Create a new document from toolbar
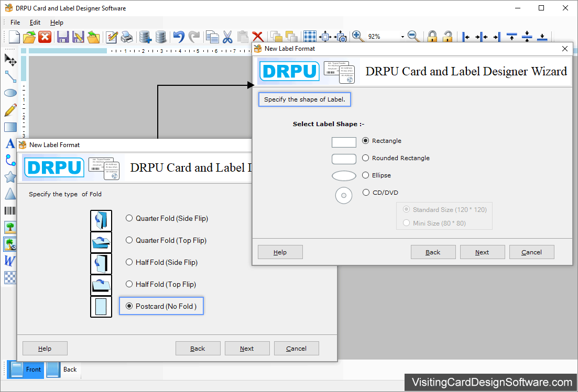578x392 pixels. point(14,37)
